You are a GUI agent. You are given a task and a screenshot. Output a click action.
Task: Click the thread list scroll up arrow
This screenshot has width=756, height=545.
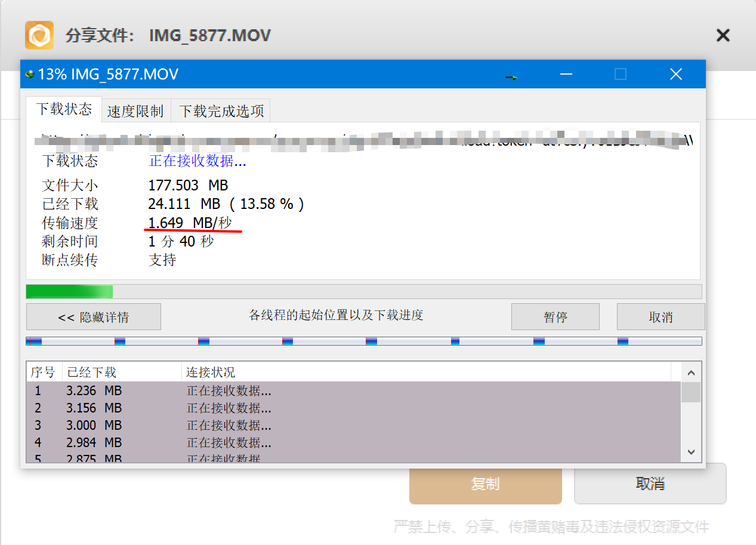(691, 373)
